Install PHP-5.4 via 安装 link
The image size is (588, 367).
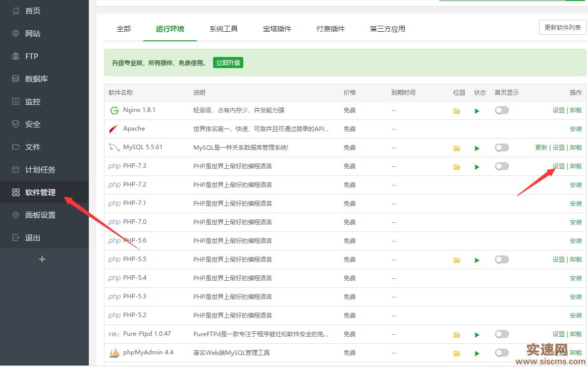click(576, 278)
